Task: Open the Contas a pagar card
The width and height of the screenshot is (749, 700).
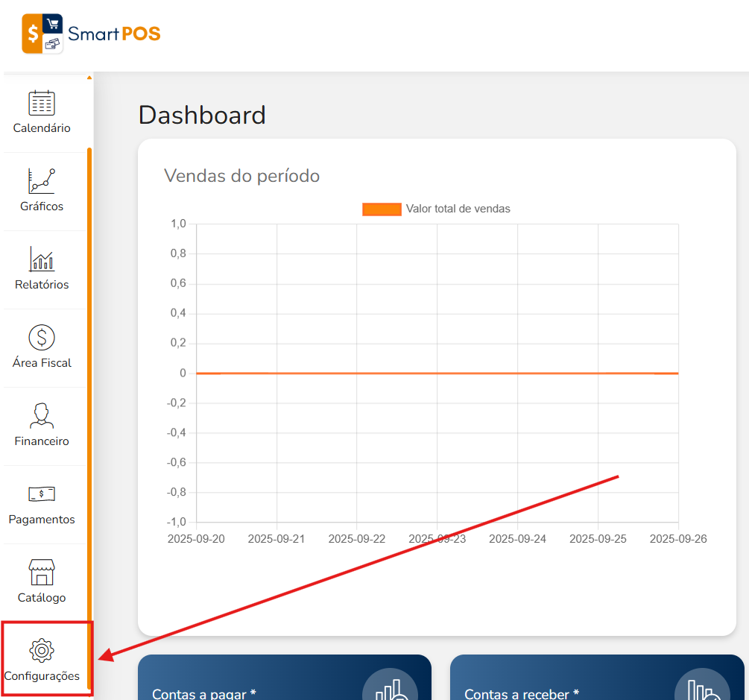Action: 284,678
